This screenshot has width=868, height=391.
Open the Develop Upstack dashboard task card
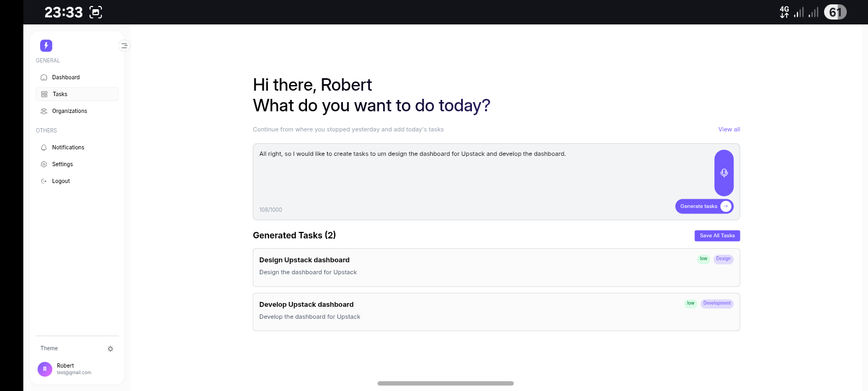496,312
